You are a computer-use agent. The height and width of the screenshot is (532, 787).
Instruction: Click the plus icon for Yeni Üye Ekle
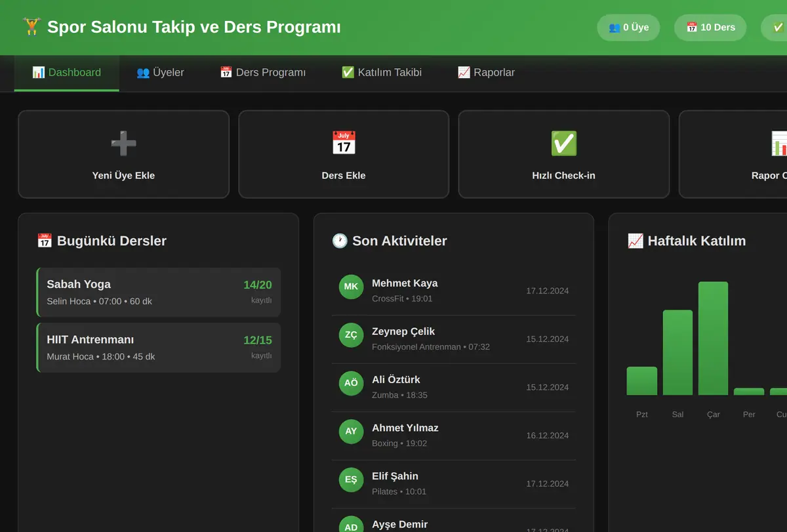tap(123, 144)
